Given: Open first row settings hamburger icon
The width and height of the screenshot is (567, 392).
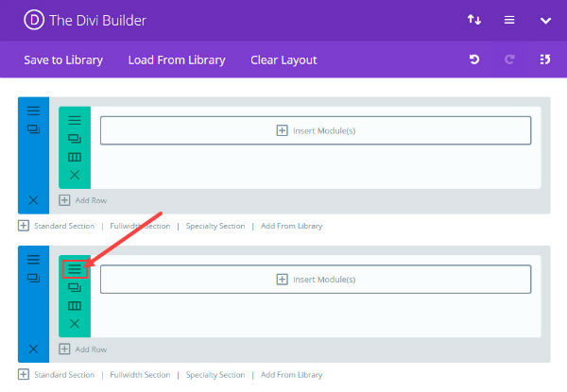Looking at the screenshot, I should click(75, 120).
